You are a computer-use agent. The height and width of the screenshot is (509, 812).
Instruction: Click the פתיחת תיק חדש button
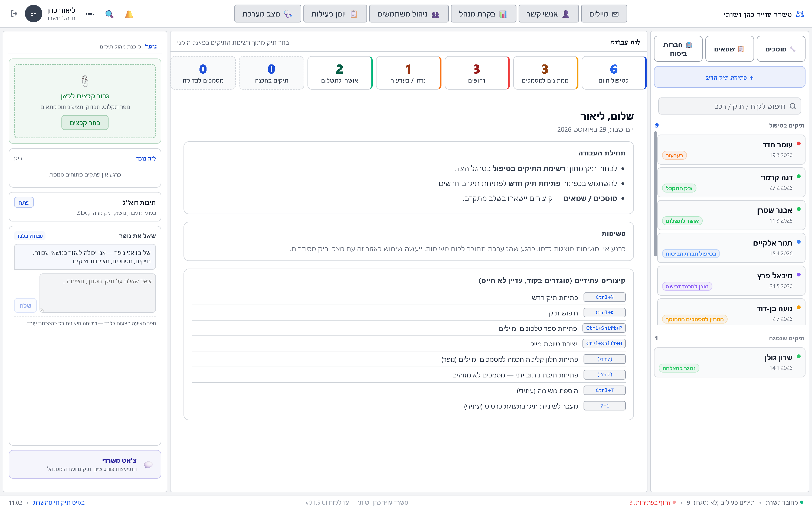[729, 77]
